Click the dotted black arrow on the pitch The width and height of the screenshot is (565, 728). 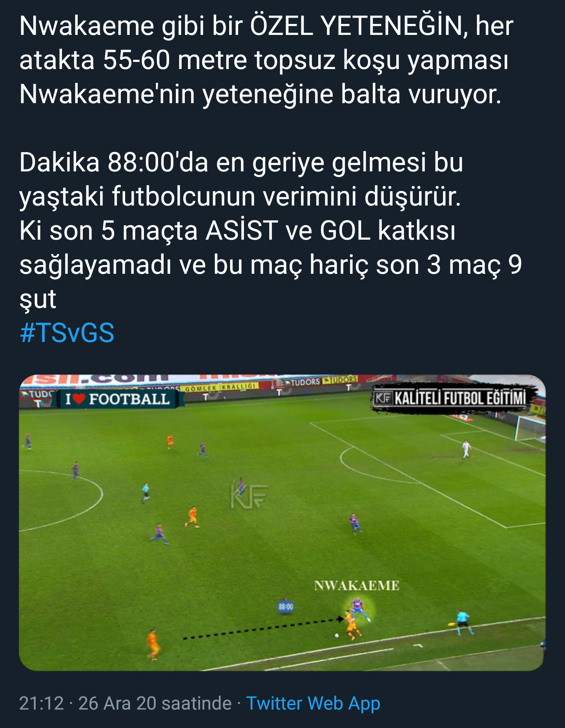tap(263, 629)
